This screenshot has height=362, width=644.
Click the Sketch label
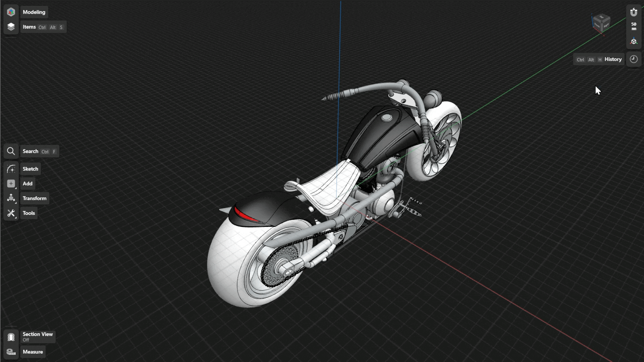click(x=30, y=169)
